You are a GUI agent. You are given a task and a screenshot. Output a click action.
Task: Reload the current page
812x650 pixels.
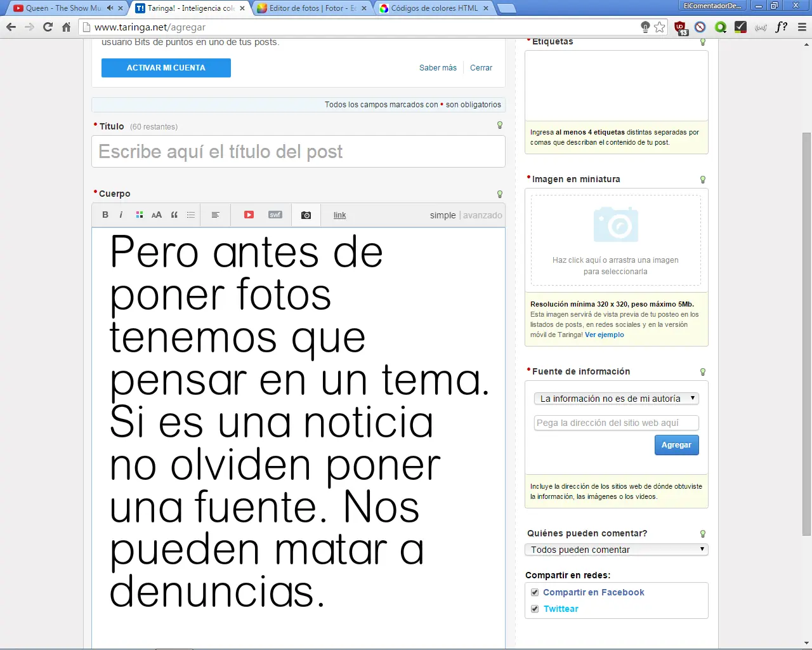tap(48, 27)
